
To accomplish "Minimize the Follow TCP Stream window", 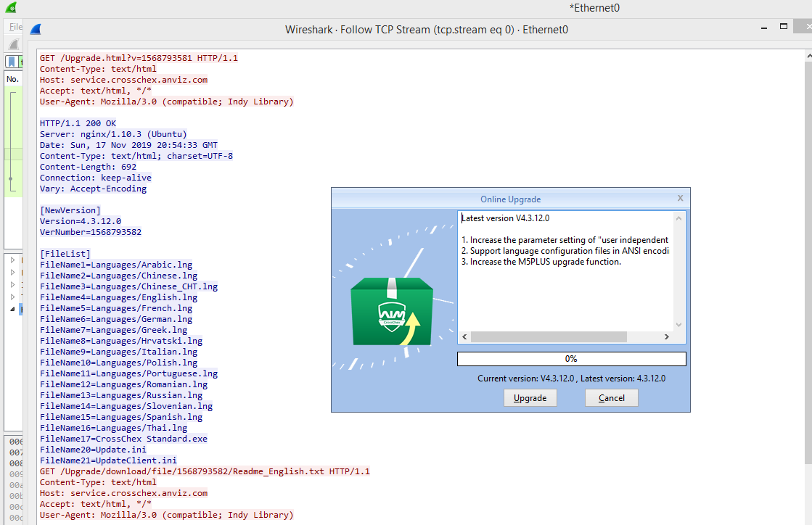I will pos(764,28).
